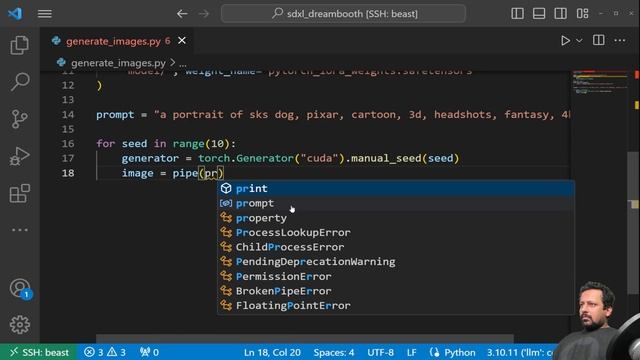Show additional views ellipsis in activity bar
Screen dimensions: 640x360
click(20, 230)
